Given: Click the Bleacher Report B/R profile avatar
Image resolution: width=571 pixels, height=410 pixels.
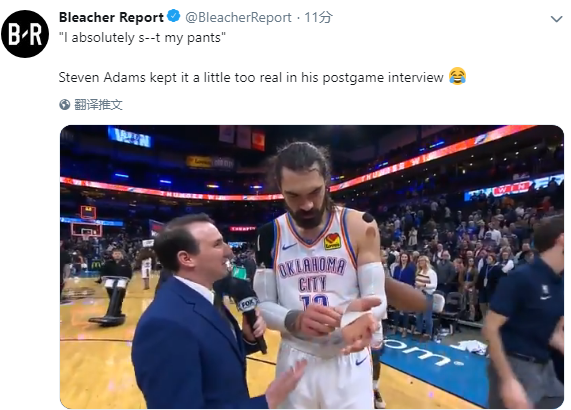Looking at the screenshot, I should 25,34.
